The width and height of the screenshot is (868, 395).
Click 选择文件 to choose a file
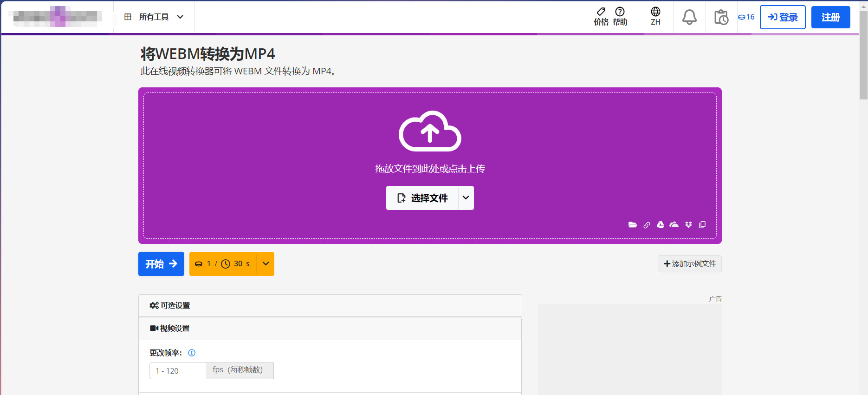(422, 198)
